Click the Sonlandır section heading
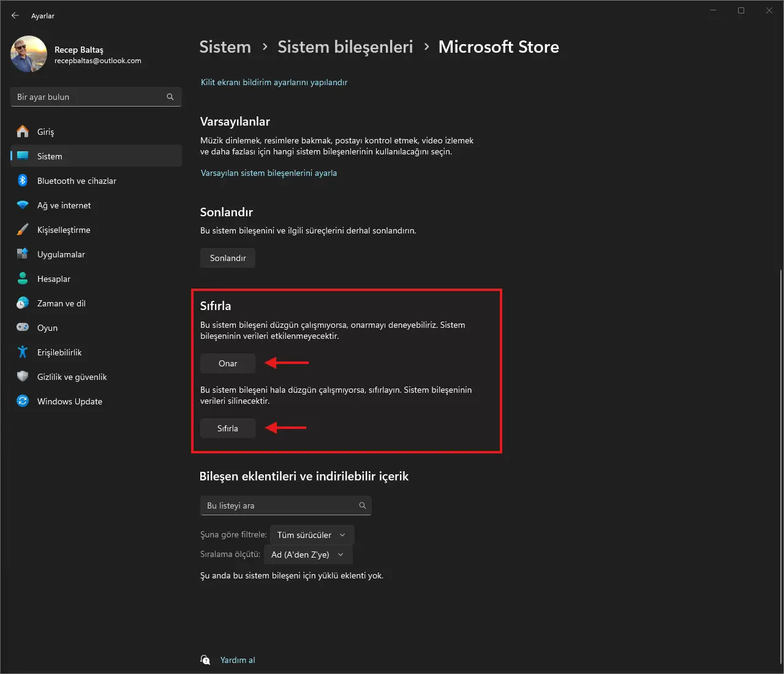The image size is (784, 674). pos(227,212)
